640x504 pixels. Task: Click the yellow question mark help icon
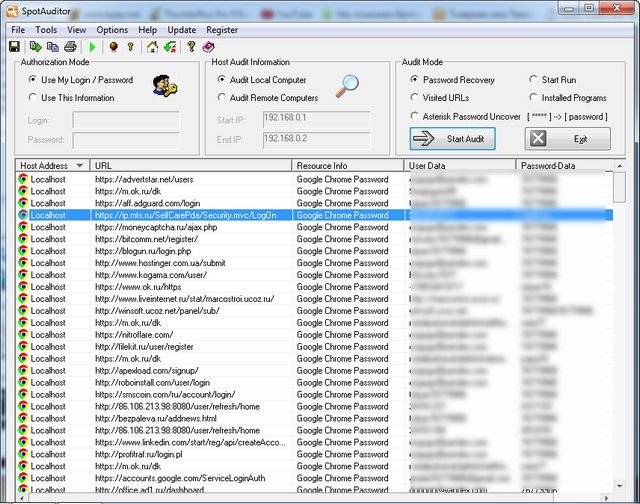coord(191,47)
